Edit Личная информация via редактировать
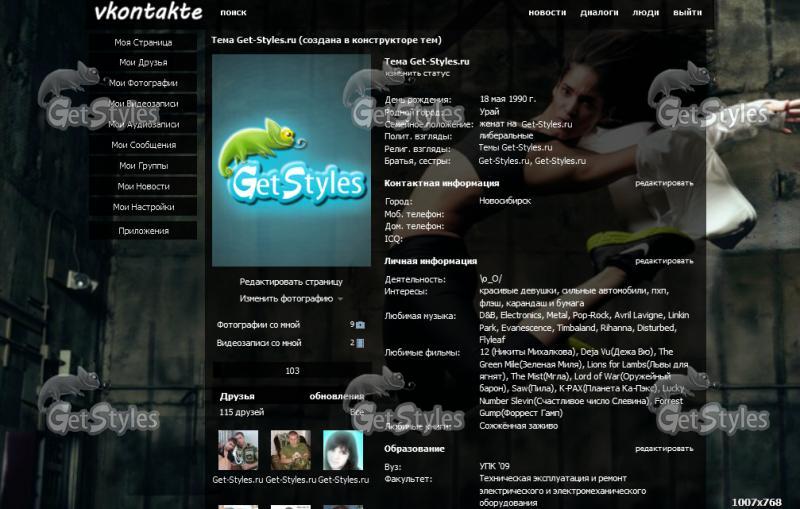800x509 pixels. point(664,261)
